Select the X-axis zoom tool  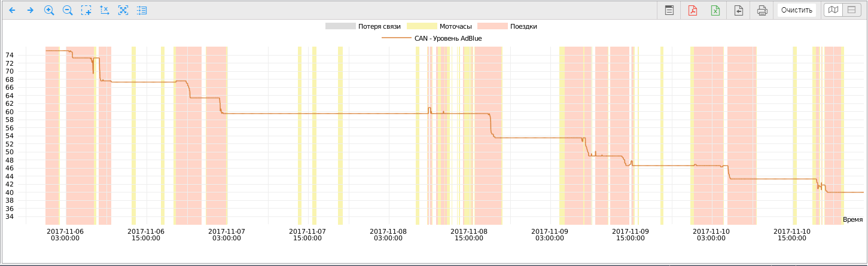105,10
